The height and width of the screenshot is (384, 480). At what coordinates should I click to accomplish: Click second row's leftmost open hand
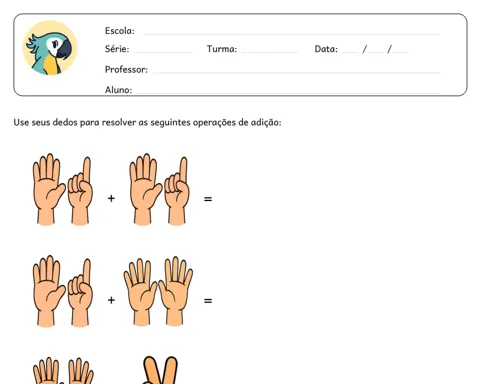coord(49,291)
